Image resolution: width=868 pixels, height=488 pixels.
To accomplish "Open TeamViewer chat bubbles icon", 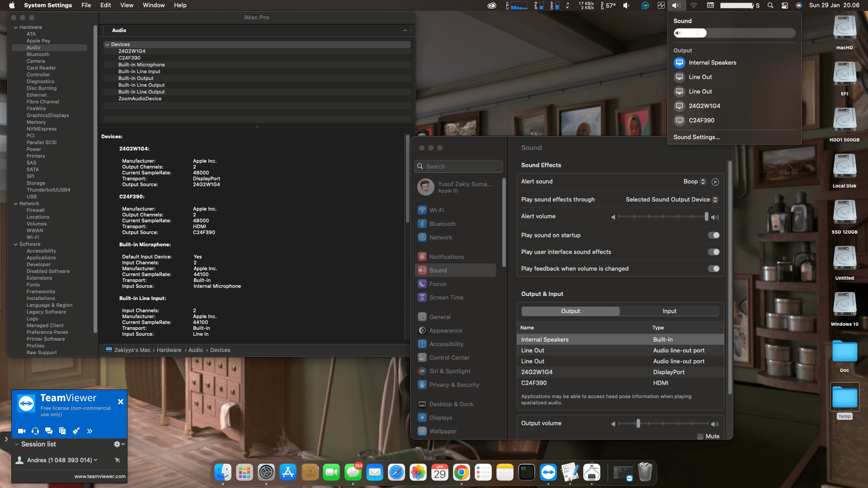I will tap(49, 431).
